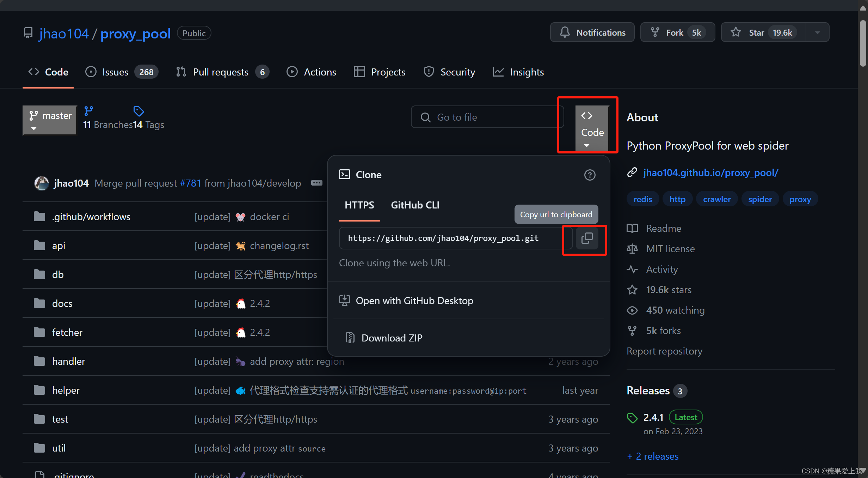The image size is (868, 478).
Task: Click the docs folder icon
Action: pos(39,303)
